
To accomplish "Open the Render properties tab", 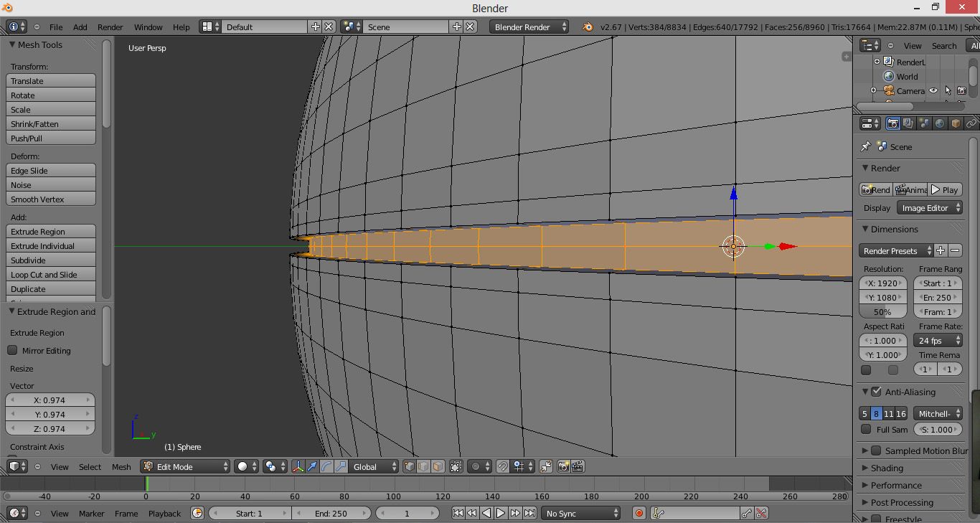I will coord(893,123).
